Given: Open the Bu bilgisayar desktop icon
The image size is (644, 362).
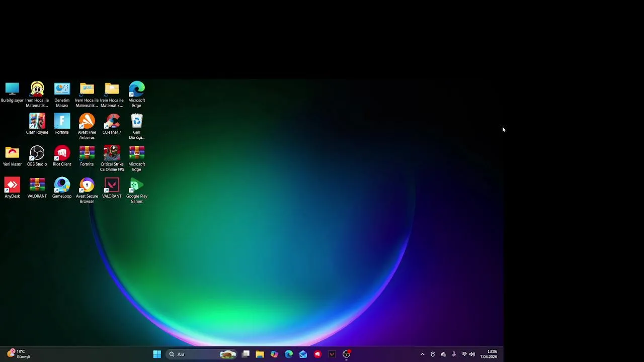Looking at the screenshot, I should click(12, 93).
